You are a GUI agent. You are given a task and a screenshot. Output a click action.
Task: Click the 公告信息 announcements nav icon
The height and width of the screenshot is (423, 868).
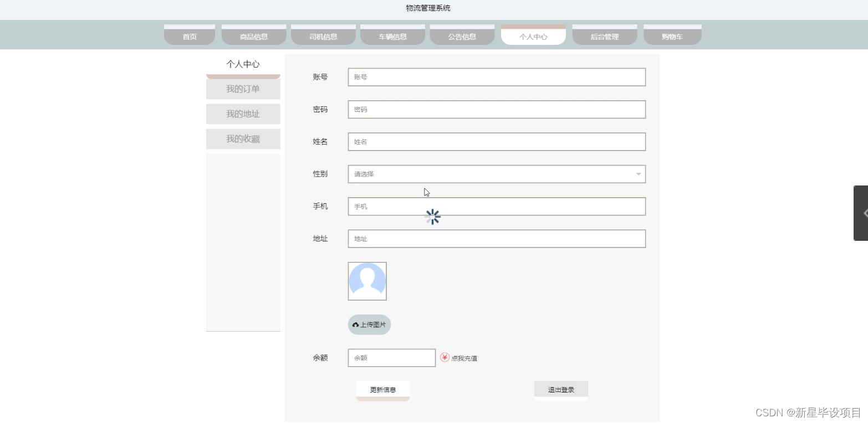(x=462, y=36)
